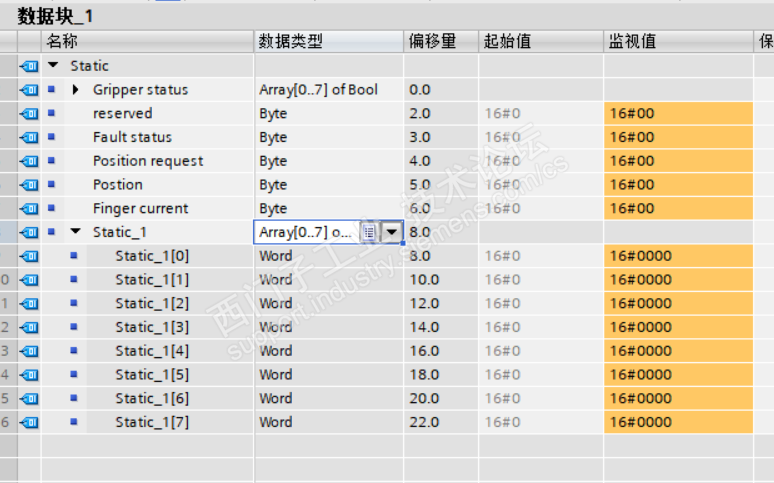Click the blue square marker of Fault status

coord(51,137)
